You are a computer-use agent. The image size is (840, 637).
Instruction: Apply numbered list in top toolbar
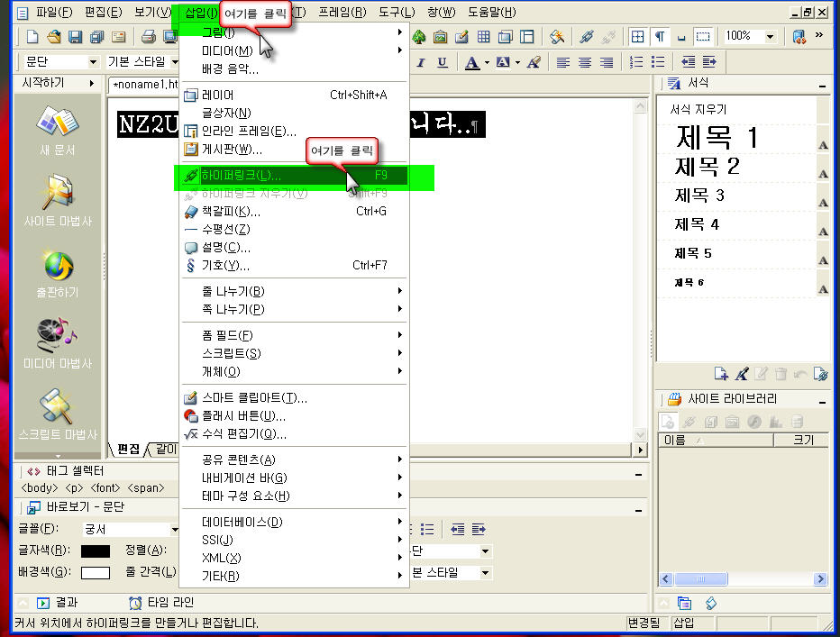click(x=636, y=62)
